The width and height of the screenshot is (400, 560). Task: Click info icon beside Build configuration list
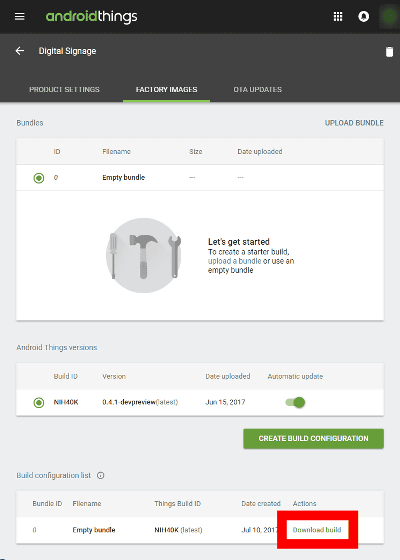[x=101, y=475]
